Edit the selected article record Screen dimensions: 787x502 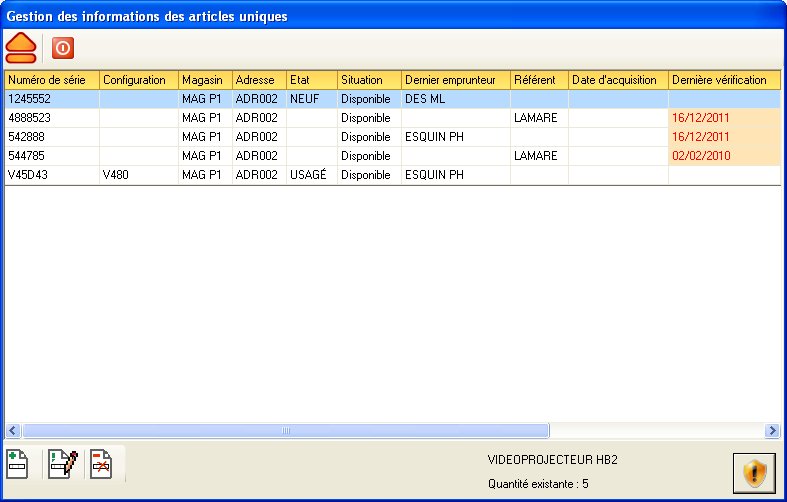tap(62, 465)
